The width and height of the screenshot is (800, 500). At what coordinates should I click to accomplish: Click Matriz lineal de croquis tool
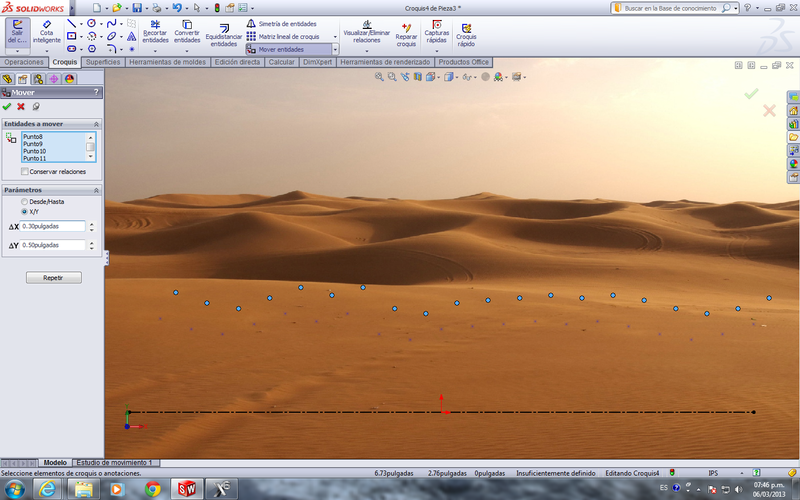tap(283, 36)
